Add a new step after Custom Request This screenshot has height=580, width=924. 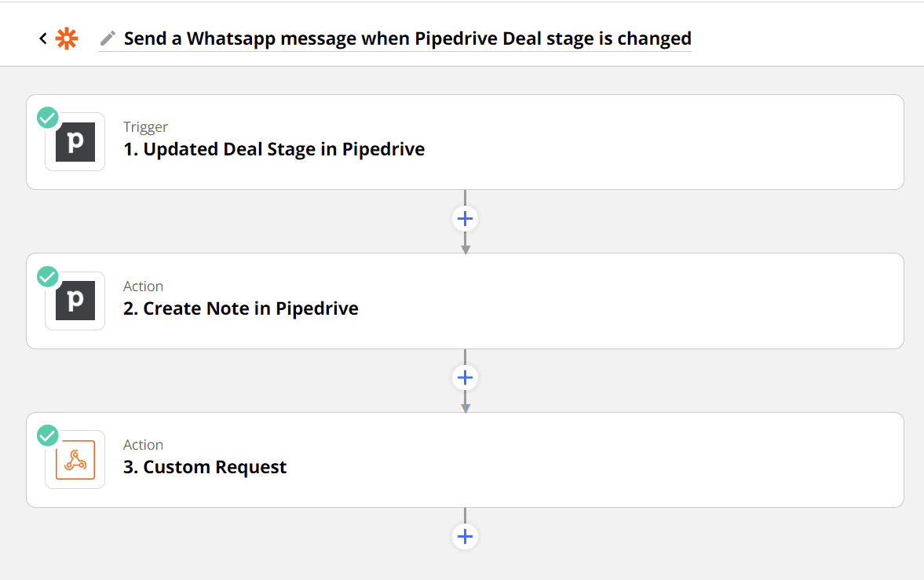[465, 536]
